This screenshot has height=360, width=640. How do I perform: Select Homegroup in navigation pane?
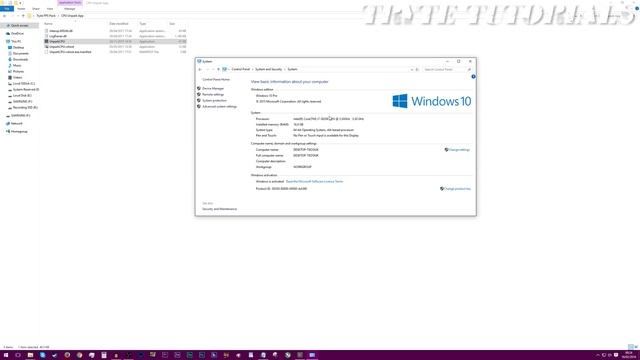[19, 131]
